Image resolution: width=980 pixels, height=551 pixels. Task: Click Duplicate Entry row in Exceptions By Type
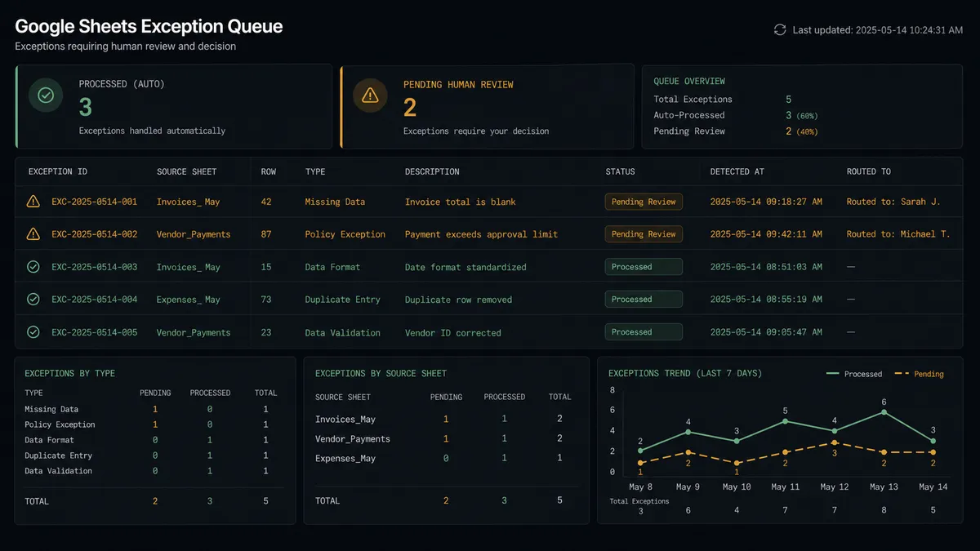tap(154, 455)
